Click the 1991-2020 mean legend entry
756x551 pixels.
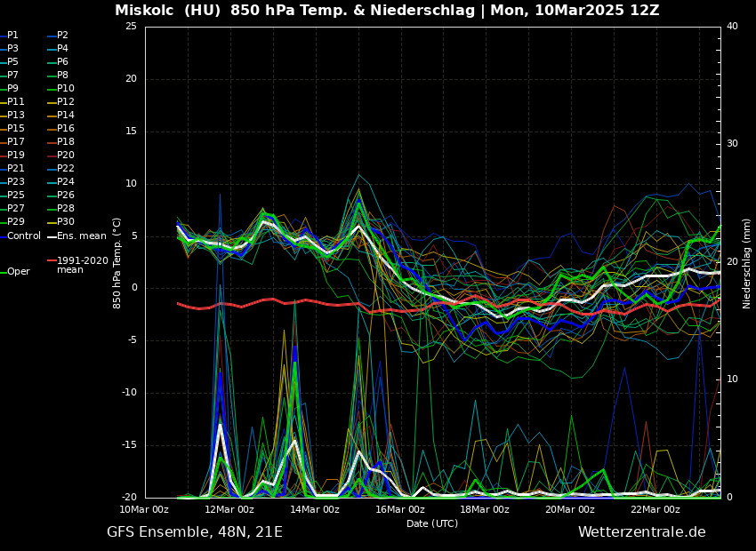pyautogui.click(x=82, y=265)
